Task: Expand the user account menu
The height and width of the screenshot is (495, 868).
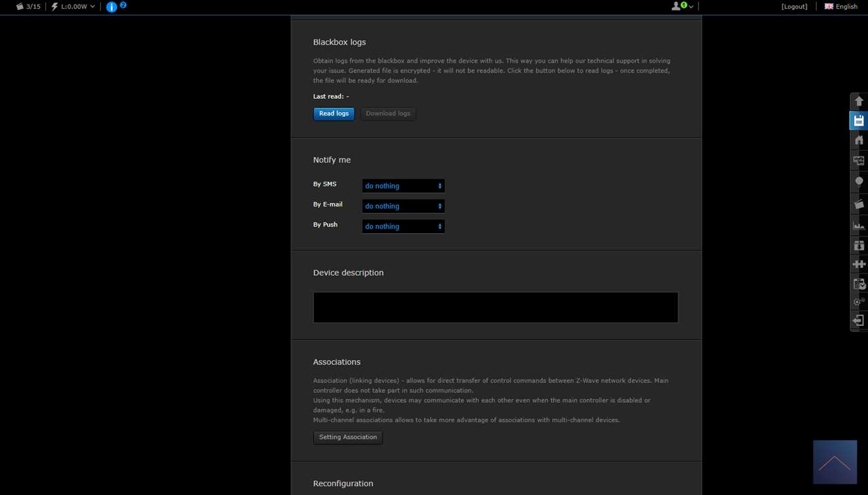Action: click(682, 7)
